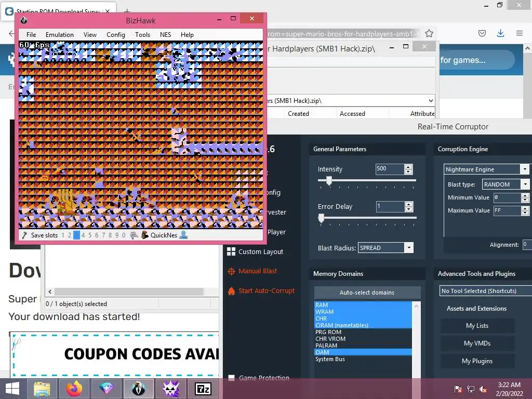Select RAM memory domain
Screen dimensions: 532x399
click(x=363, y=305)
